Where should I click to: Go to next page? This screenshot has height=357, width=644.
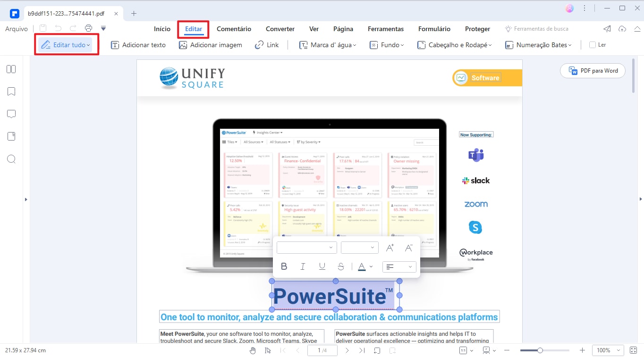347,350
